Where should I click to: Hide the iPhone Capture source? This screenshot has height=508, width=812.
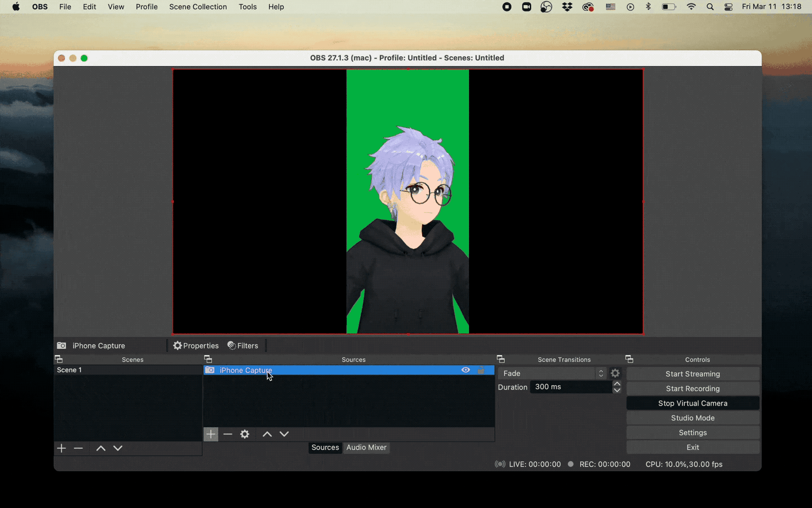466,370
